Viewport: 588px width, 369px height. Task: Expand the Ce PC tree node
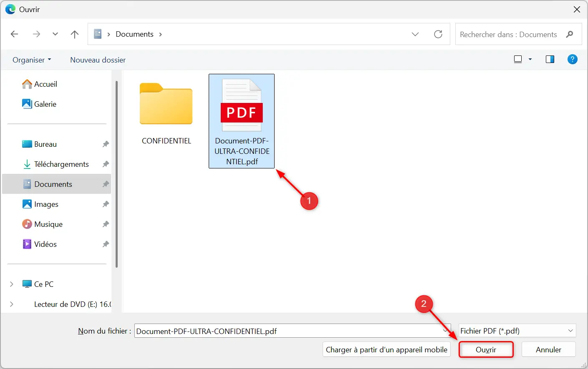(11, 284)
